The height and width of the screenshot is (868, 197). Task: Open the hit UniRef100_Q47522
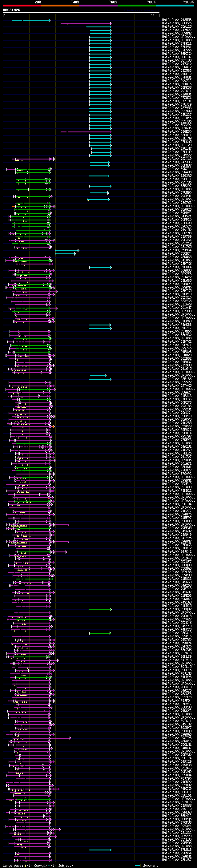[x=177, y=30]
